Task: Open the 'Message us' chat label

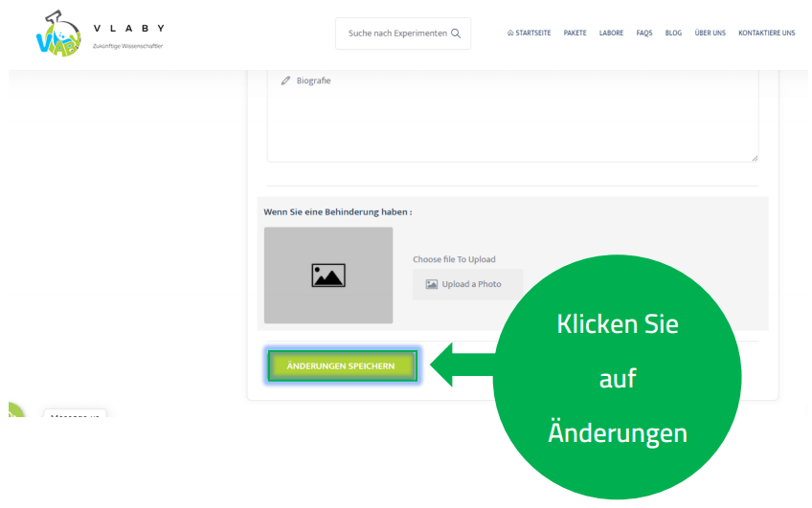Action: (x=75, y=416)
